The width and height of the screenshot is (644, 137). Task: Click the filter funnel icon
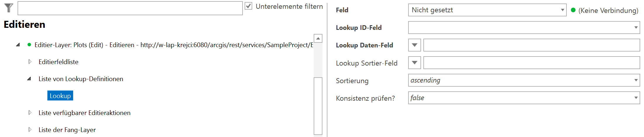[x=9, y=8]
